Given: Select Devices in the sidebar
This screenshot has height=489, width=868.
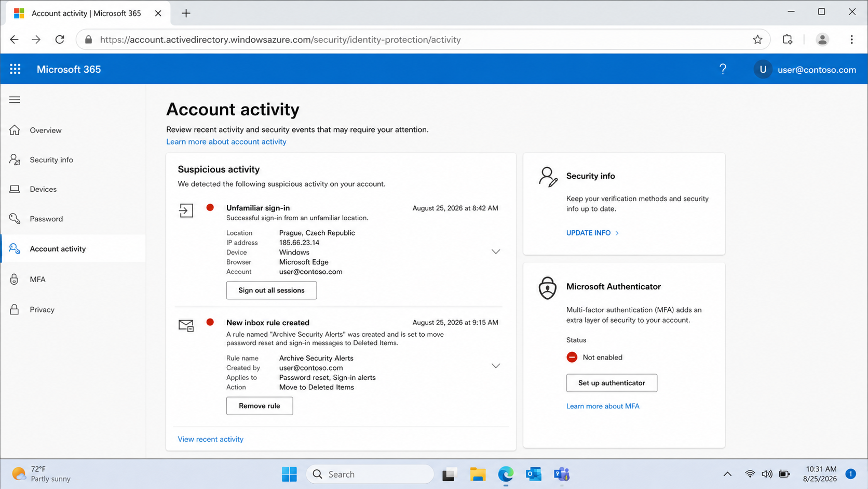Looking at the screenshot, I should [x=73, y=189].
